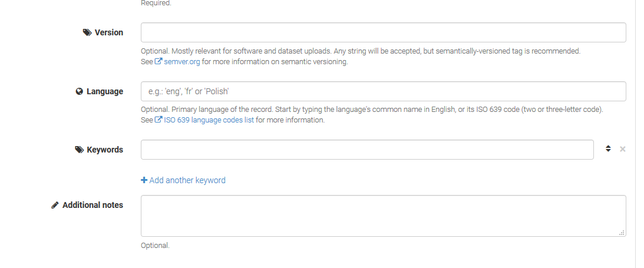
Task: Click inside the Additional notes textarea
Action: (383, 216)
